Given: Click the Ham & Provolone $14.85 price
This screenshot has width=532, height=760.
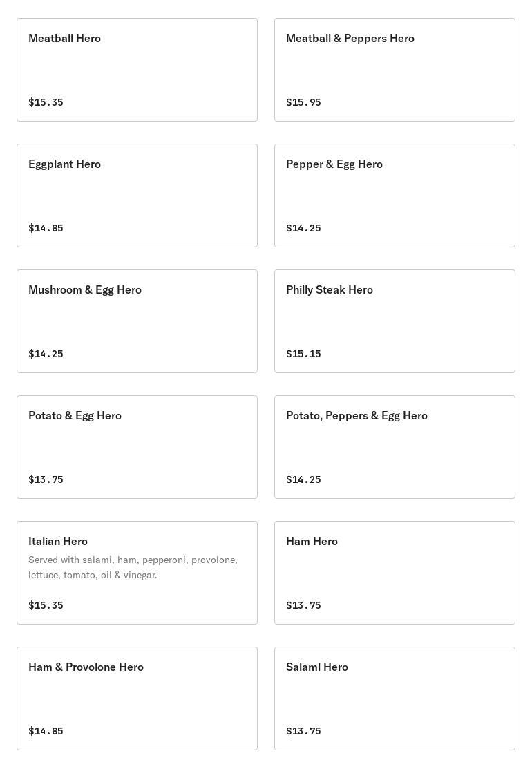Looking at the screenshot, I should pyautogui.click(x=46, y=731).
